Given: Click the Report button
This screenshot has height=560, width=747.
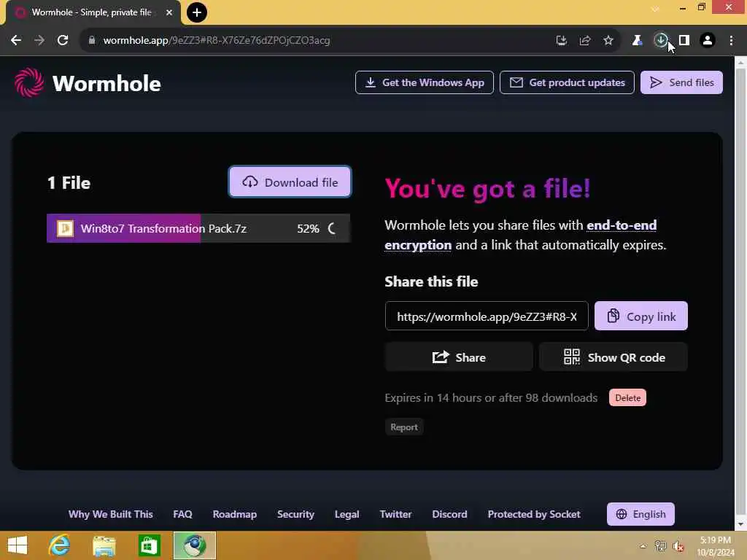Looking at the screenshot, I should tap(404, 427).
